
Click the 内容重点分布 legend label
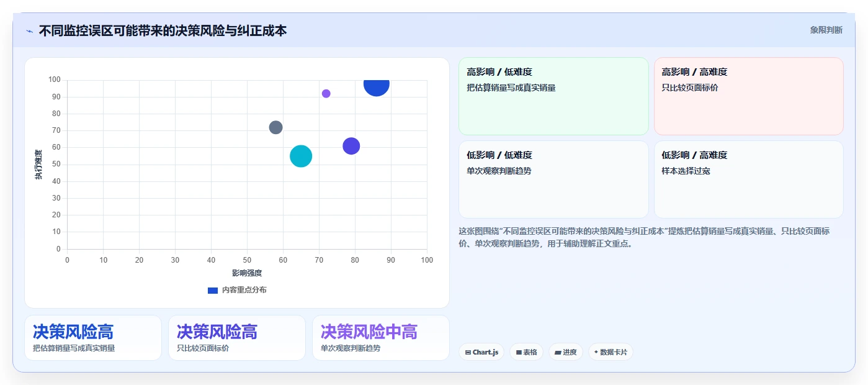pos(244,290)
